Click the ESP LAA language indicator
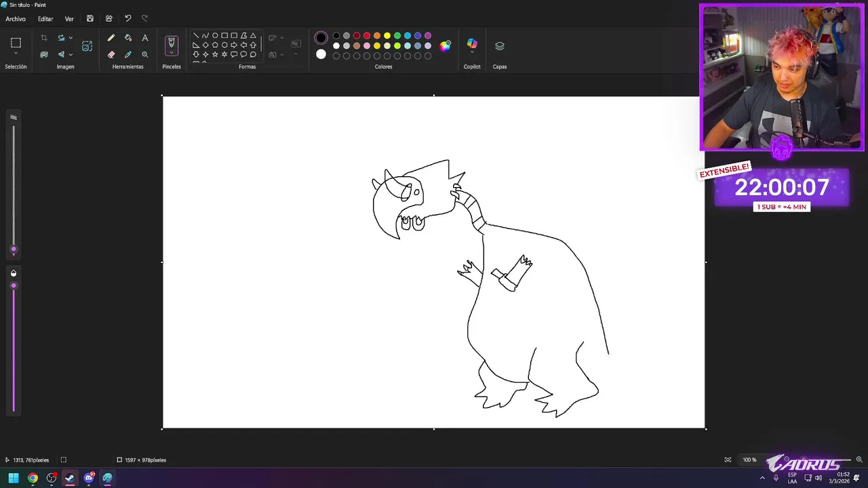 coord(792,478)
